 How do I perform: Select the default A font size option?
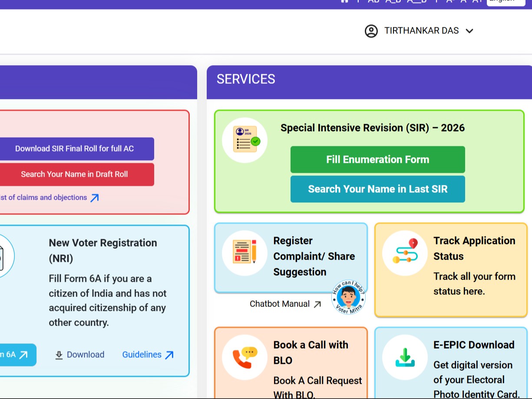[463, 1]
